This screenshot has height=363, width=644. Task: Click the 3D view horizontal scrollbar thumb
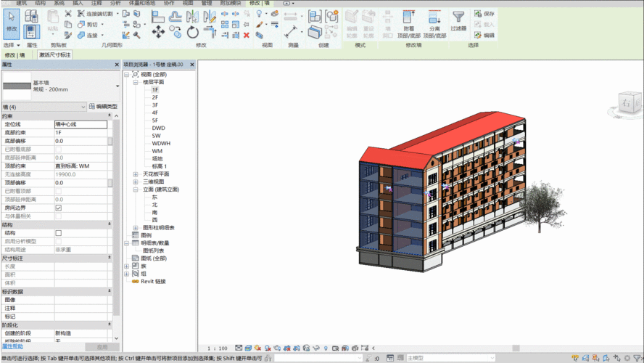pos(516,348)
